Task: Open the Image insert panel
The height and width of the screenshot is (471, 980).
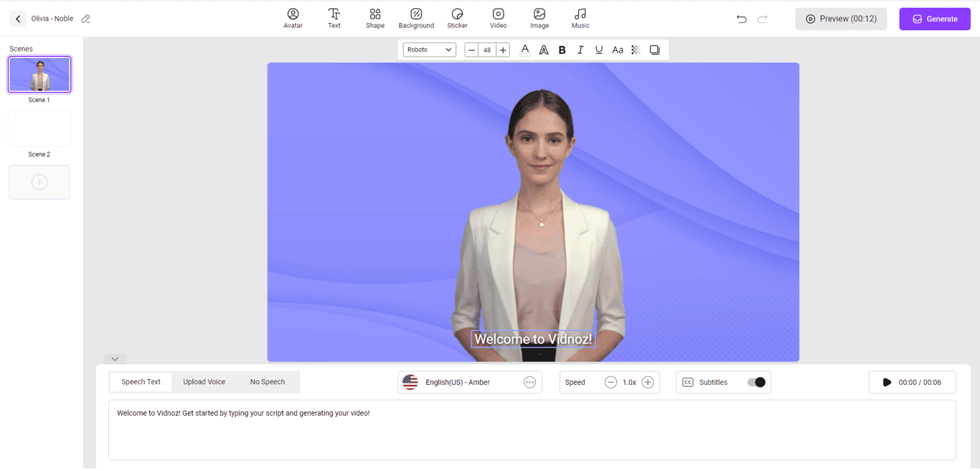Action: point(539,18)
